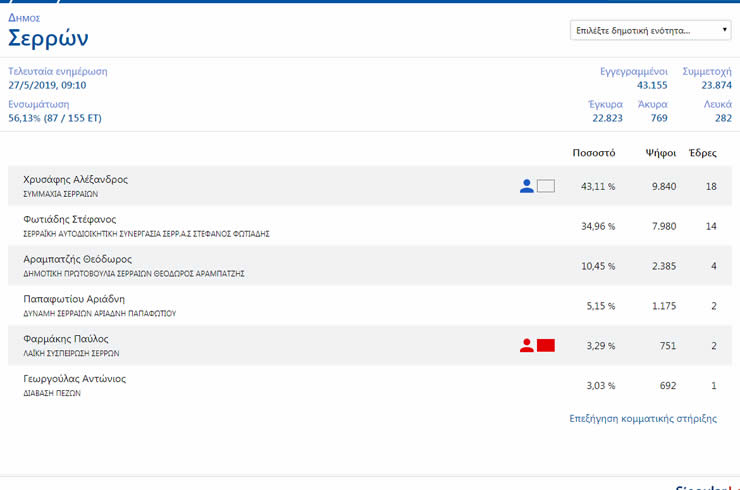Screen dimensions: 740x490
Task: Click the Συμμετοχή count 23.874
Action: (x=710, y=86)
